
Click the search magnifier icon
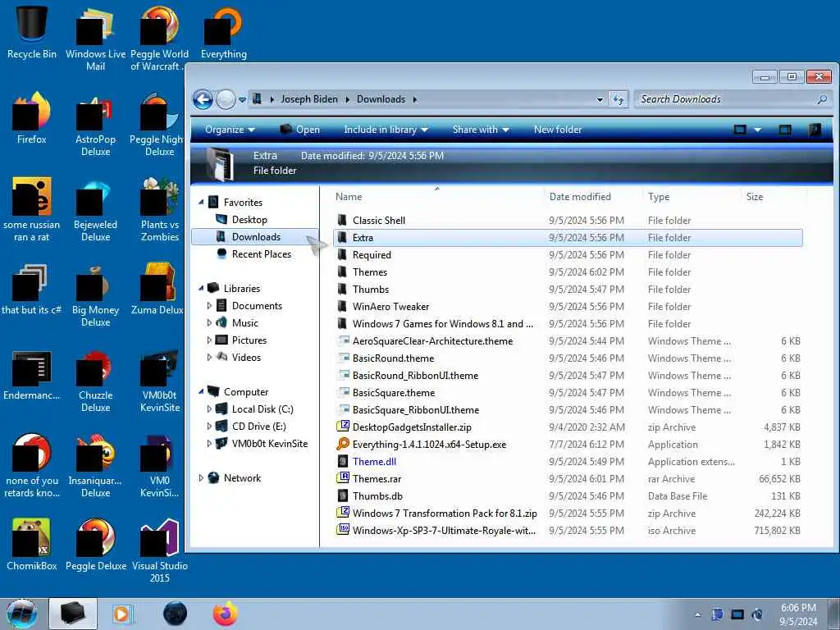[x=821, y=99]
